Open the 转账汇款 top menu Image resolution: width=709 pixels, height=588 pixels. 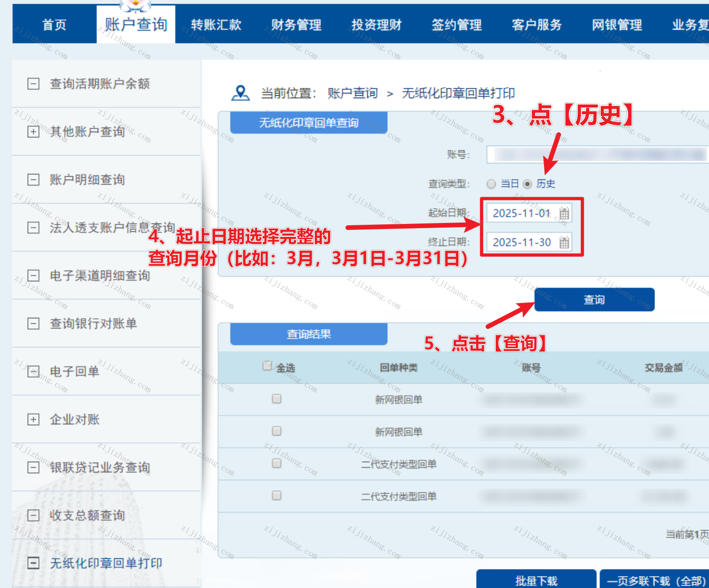coord(216,25)
